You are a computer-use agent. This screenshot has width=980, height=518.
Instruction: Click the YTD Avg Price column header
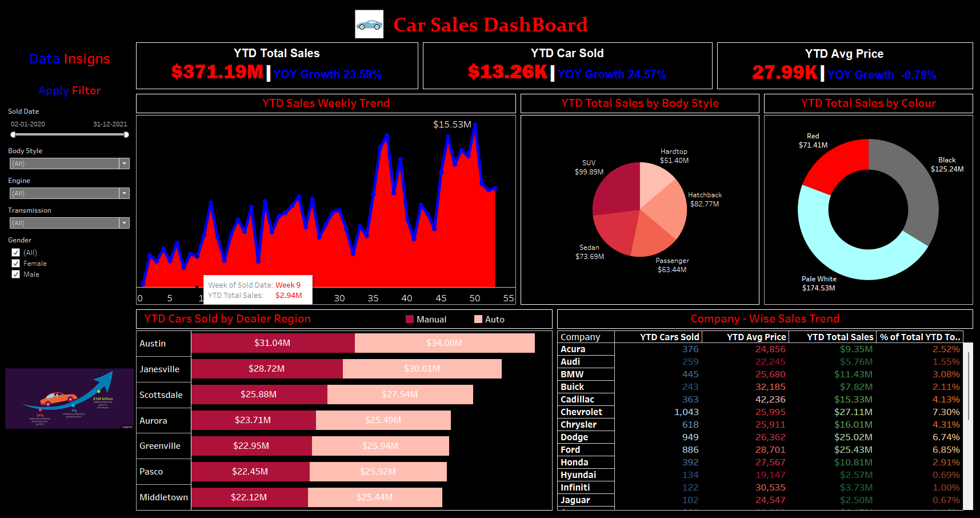click(x=755, y=337)
